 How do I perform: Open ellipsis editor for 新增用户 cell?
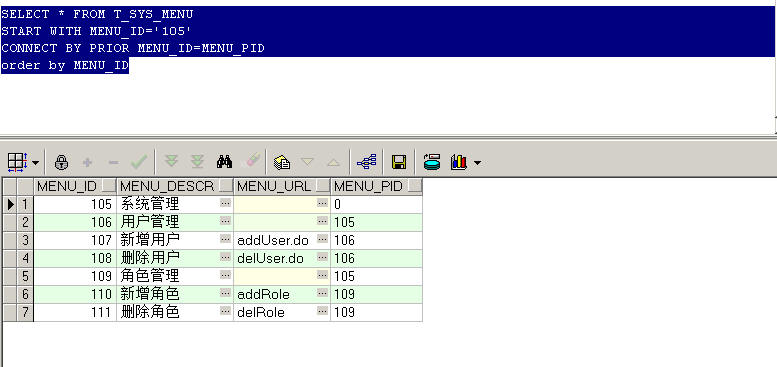coord(225,239)
